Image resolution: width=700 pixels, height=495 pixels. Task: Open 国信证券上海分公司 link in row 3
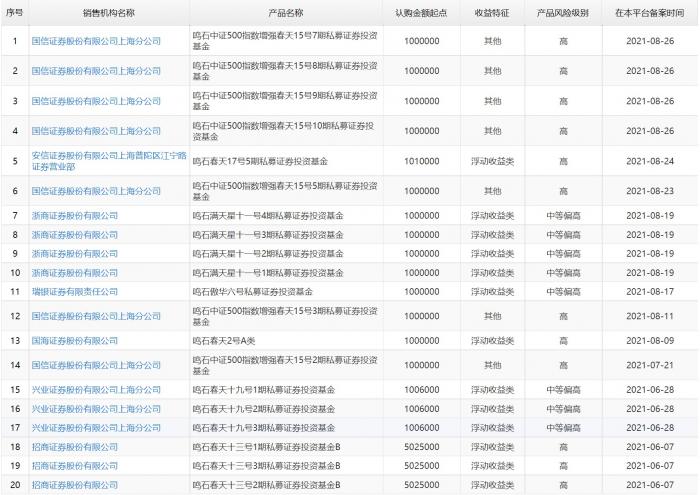pyautogui.click(x=96, y=101)
